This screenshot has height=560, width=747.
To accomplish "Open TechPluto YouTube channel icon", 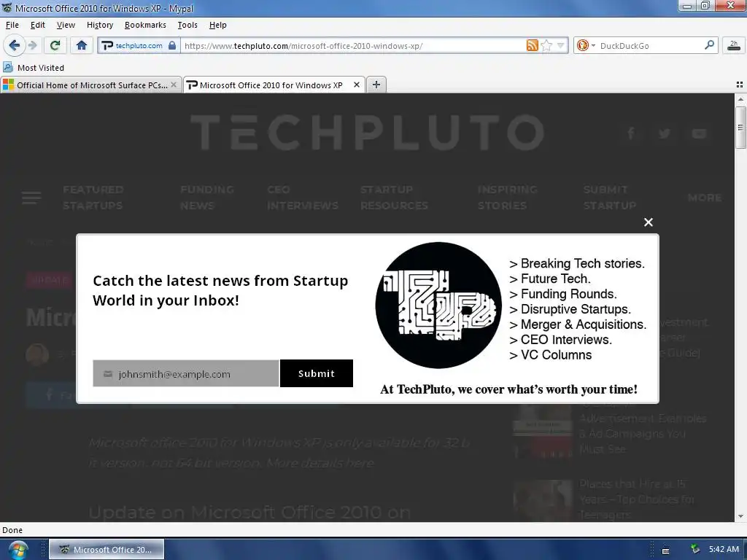I will 699,133.
